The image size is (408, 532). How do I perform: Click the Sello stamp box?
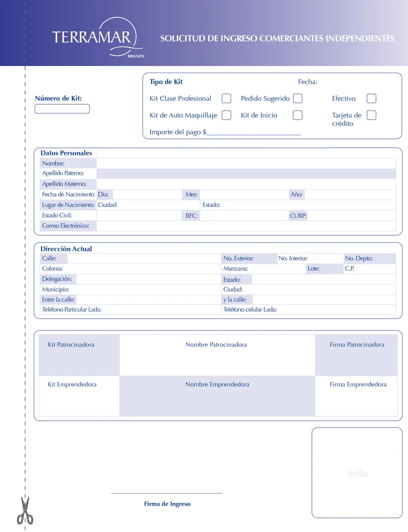coord(357,473)
